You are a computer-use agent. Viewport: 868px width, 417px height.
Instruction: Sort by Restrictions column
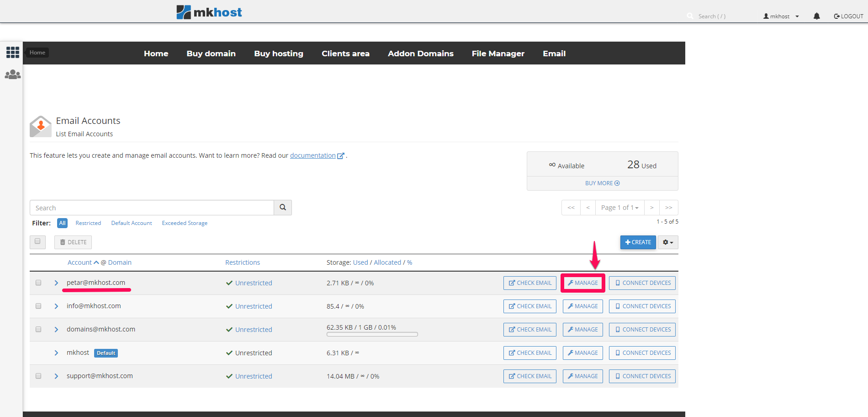point(243,262)
